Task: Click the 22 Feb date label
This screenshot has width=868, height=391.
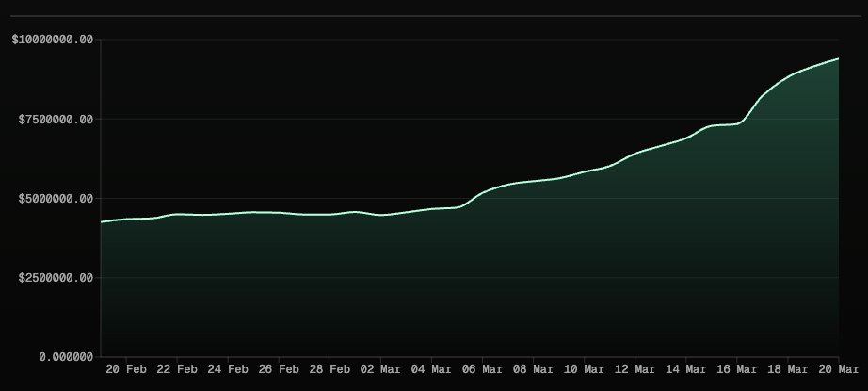Action: click(177, 369)
